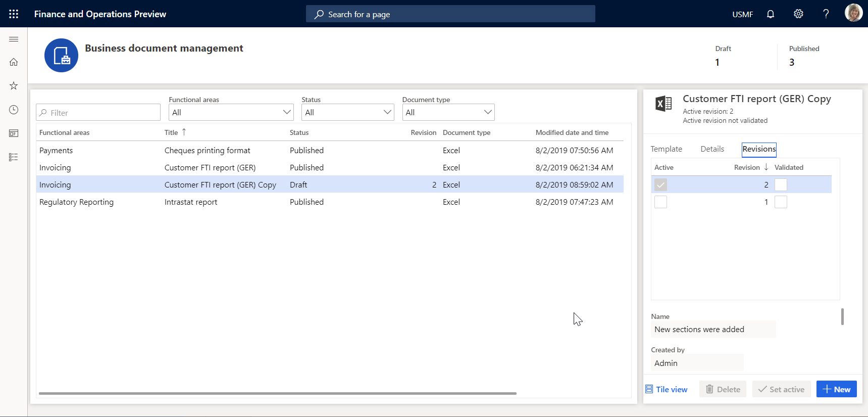
Task: Click the Draft status cell
Action: point(298,184)
